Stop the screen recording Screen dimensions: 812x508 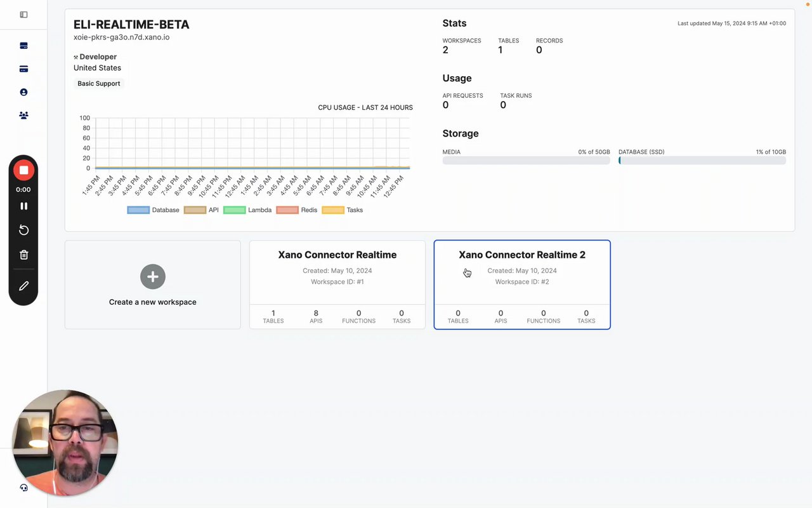click(x=23, y=170)
